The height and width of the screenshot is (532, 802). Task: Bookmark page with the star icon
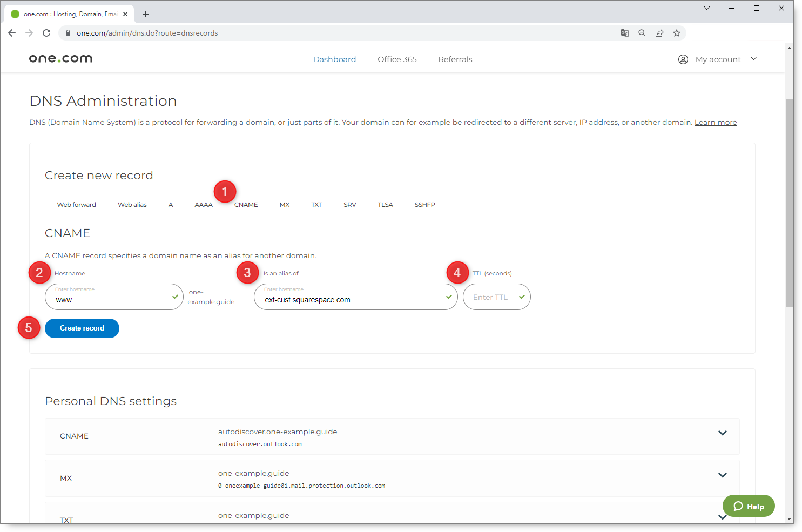click(676, 33)
